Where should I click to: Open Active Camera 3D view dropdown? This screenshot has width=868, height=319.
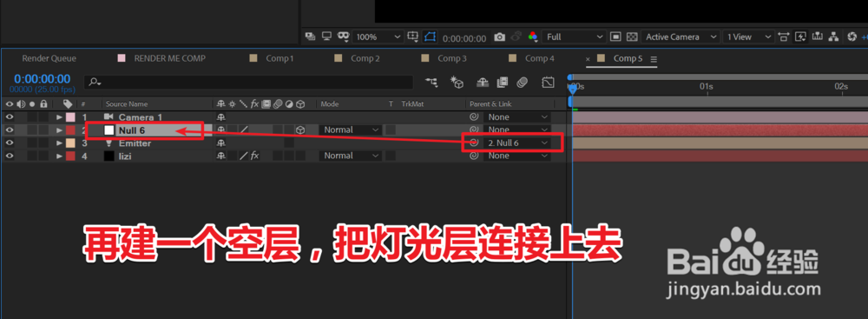tap(681, 37)
